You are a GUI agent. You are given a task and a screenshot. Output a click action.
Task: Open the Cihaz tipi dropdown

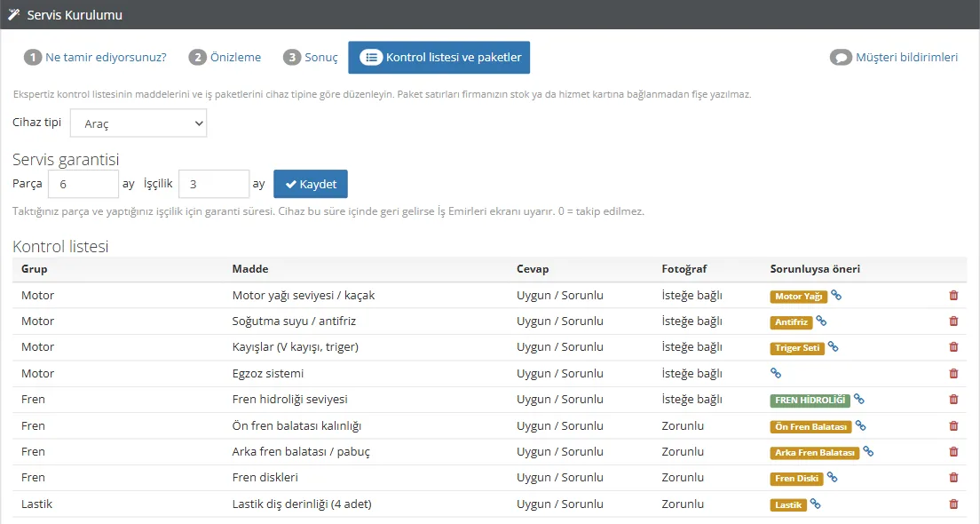[x=138, y=123]
